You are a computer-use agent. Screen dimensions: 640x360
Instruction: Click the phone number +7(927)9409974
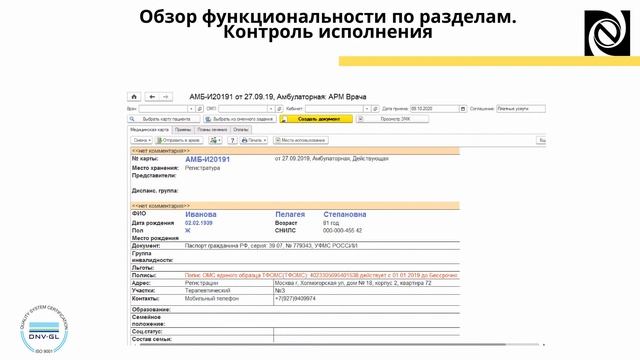[295, 299]
